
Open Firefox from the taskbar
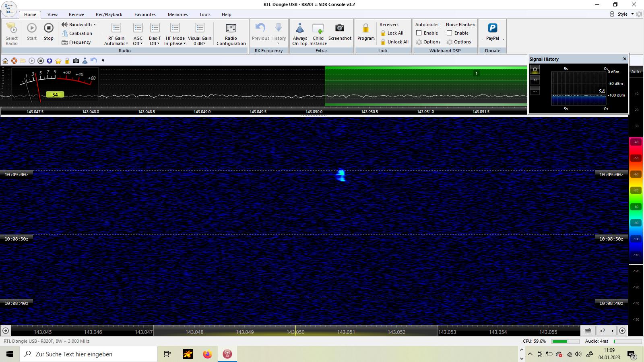(207, 354)
